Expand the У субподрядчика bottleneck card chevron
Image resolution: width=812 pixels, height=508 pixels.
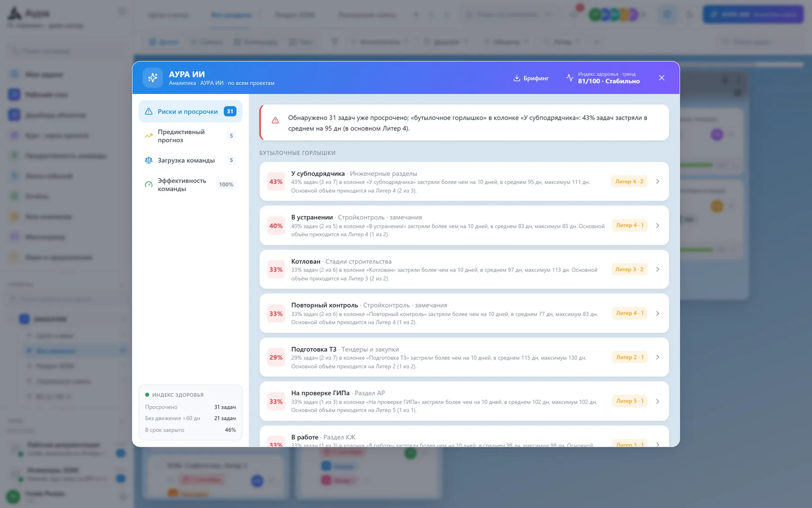pyautogui.click(x=658, y=182)
